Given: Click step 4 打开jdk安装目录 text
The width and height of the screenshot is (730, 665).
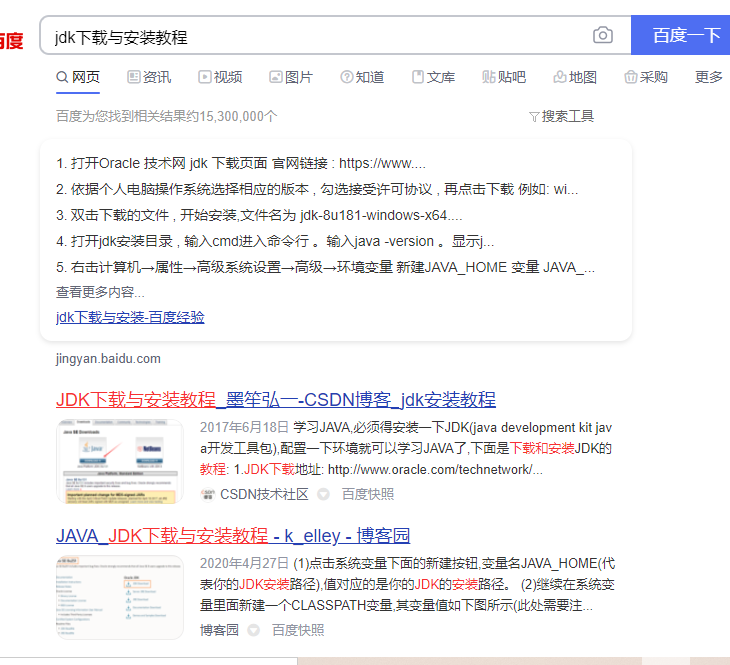Looking at the screenshot, I should pyautogui.click(x=275, y=241).
